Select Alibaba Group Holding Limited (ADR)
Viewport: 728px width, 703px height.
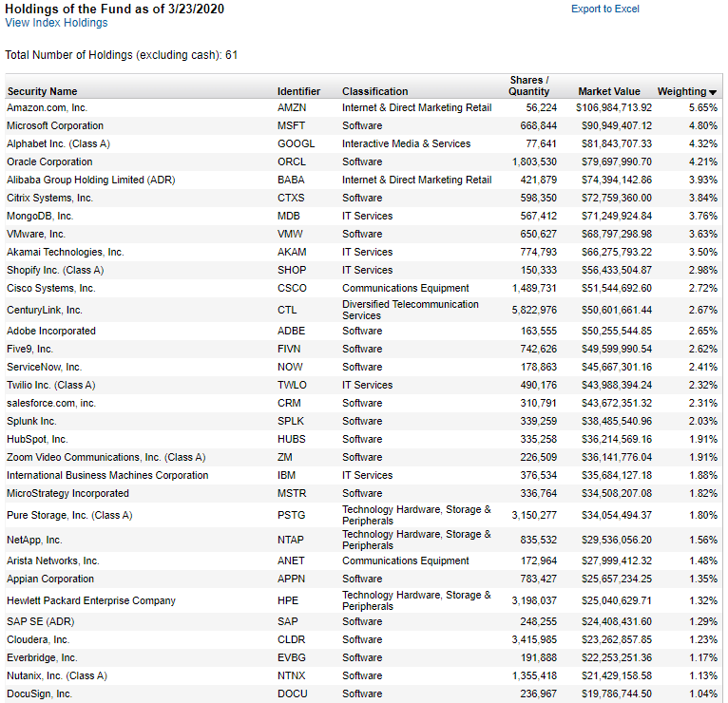pos(90,180)
